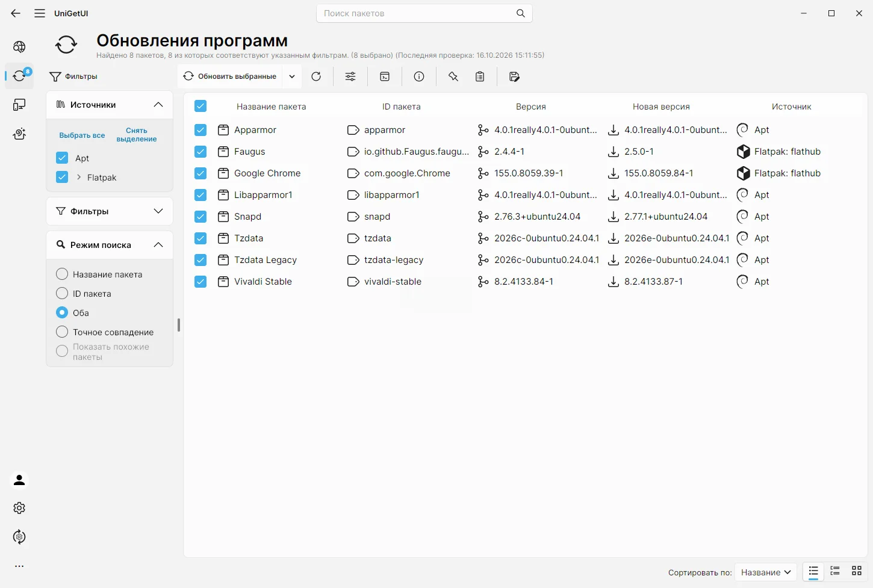The width and height of the screenshot is (873, 588).
Task: Collapse the 'Источники' section
Action: 158,105
